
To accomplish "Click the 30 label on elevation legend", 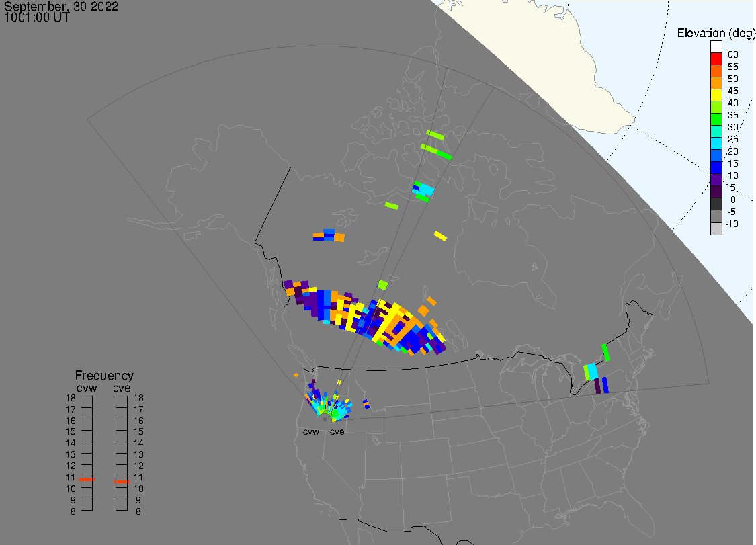I will [x=733, y=127].
